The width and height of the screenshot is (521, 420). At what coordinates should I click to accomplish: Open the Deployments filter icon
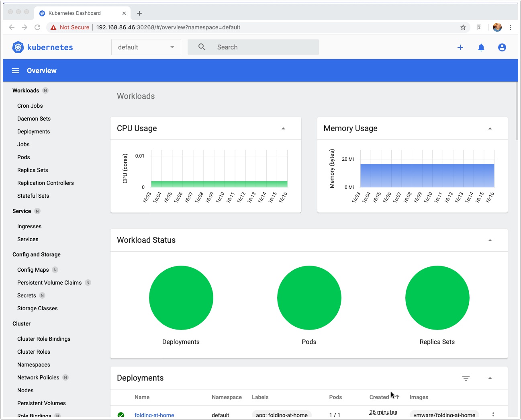tap(466, 378)
